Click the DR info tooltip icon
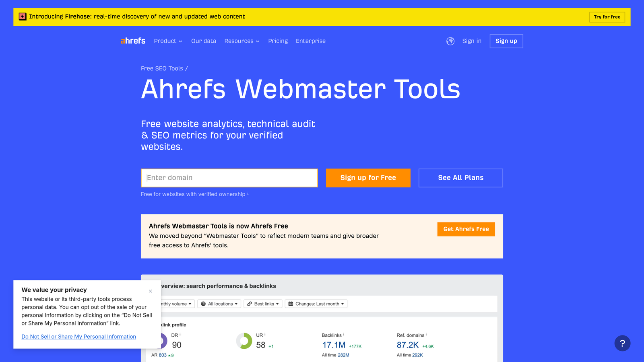Viewport: 644px width, 362px height. point(180,334)
